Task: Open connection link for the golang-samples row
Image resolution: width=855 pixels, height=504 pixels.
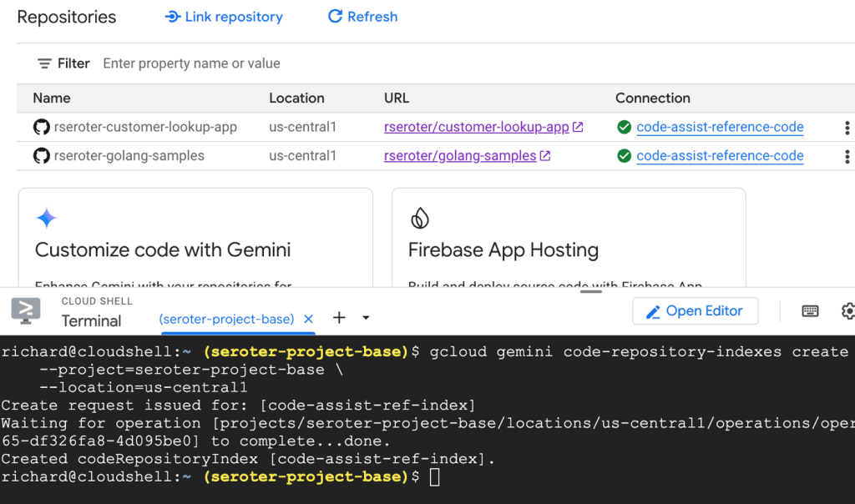Action: point(720,156)
